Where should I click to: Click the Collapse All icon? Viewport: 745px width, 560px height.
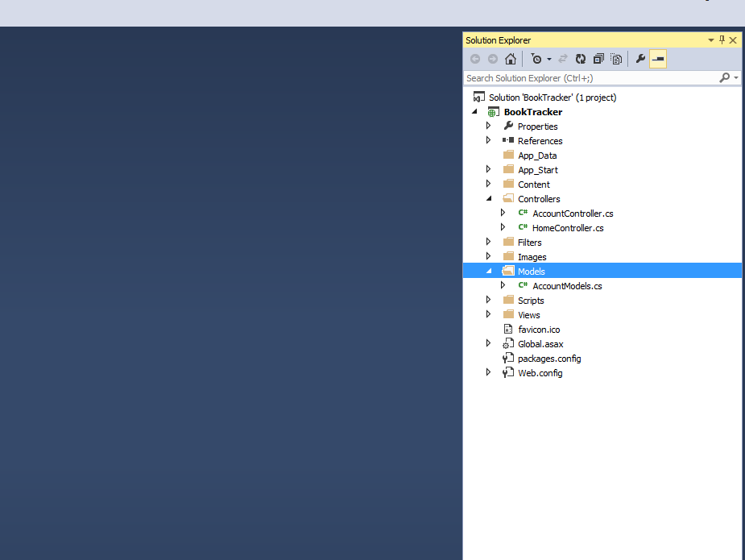click(598, 59)
